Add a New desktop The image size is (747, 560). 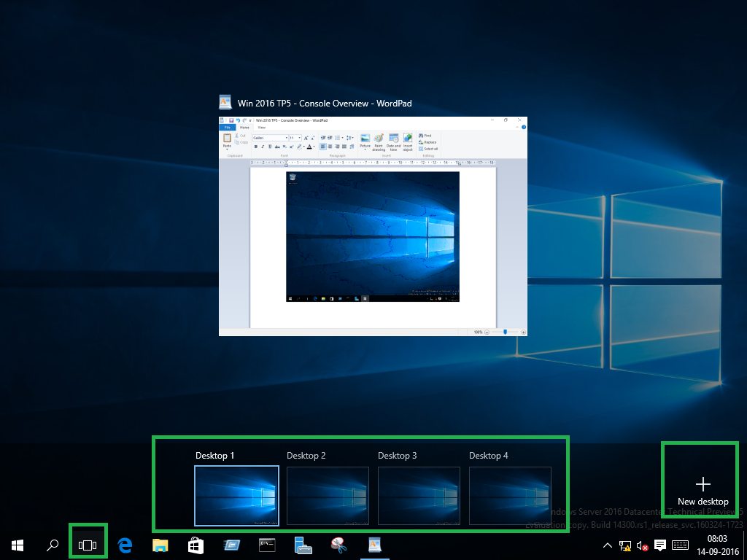(703, 491)
